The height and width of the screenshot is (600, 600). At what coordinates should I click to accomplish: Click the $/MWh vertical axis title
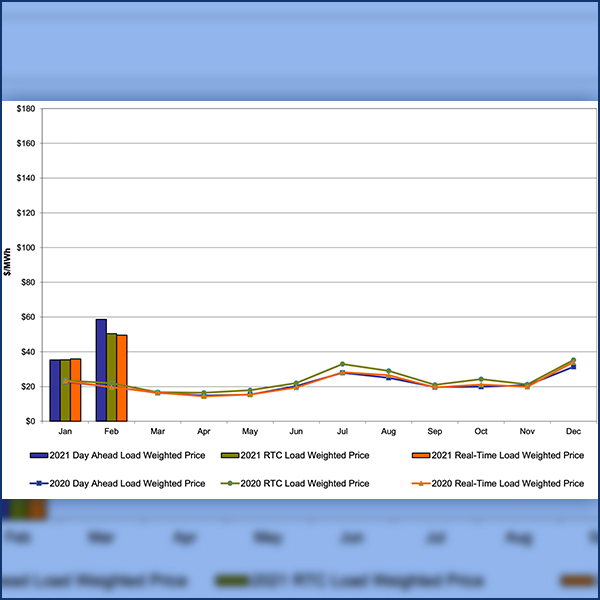click(x=9, y=260)
